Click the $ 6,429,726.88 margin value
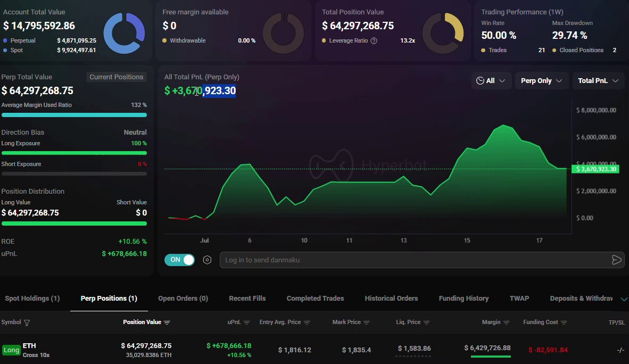This screenshot has width=629, height=364. 487,348
